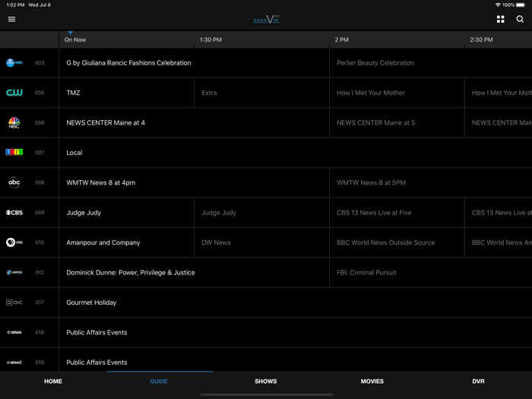Open Amanpour and Company
Viewport: 532px width, 399px height.
(127, 242)
